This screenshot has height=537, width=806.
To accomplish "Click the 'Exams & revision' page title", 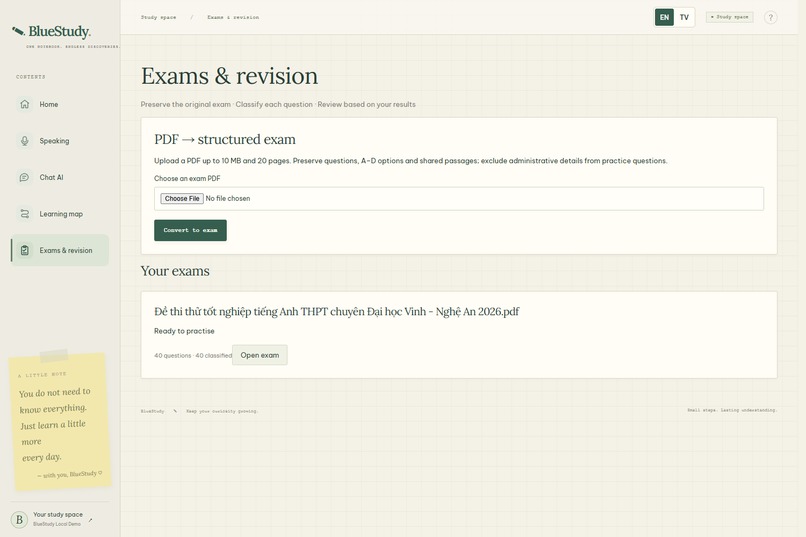I will click(229, 76).
